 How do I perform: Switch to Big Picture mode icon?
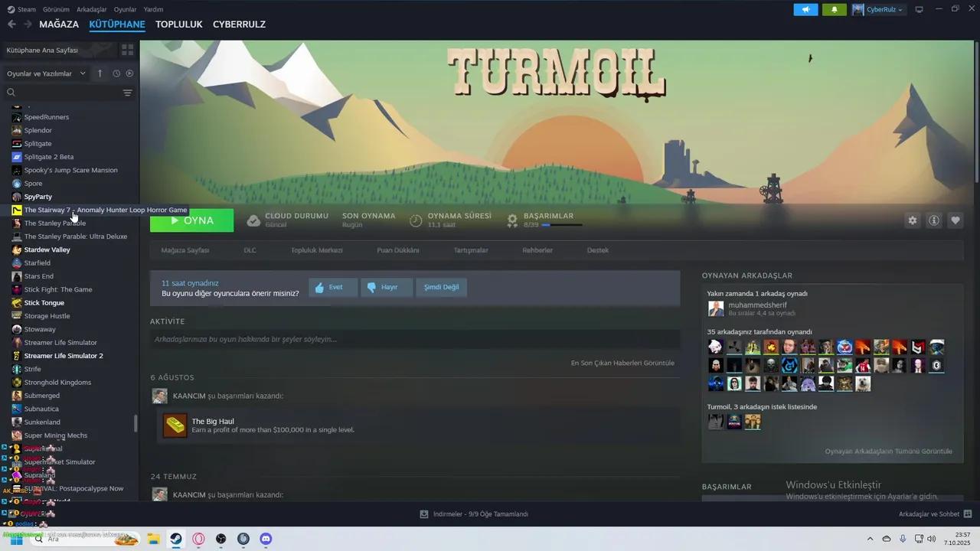pyautogui.click(x=920, y=9)
